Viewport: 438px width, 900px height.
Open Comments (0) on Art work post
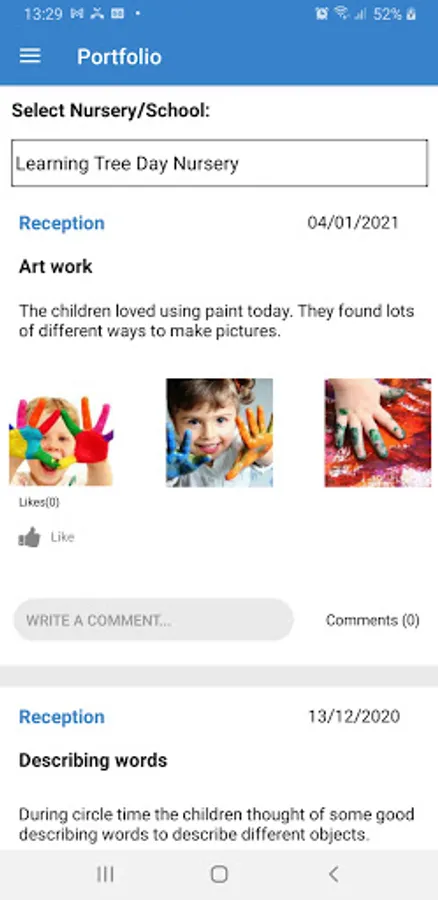(x=373, y=620)
